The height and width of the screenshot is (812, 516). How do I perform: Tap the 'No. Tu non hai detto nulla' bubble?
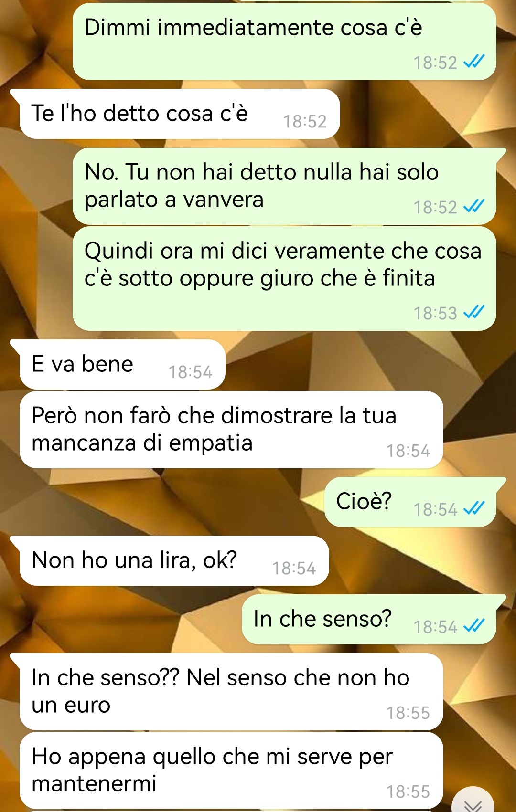pyautogui.click(x=284, y=186)
